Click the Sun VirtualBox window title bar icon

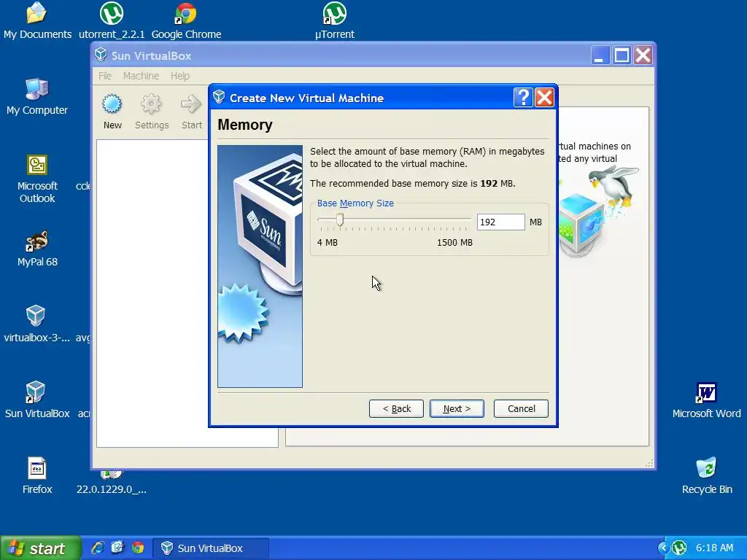pos(101,55)
